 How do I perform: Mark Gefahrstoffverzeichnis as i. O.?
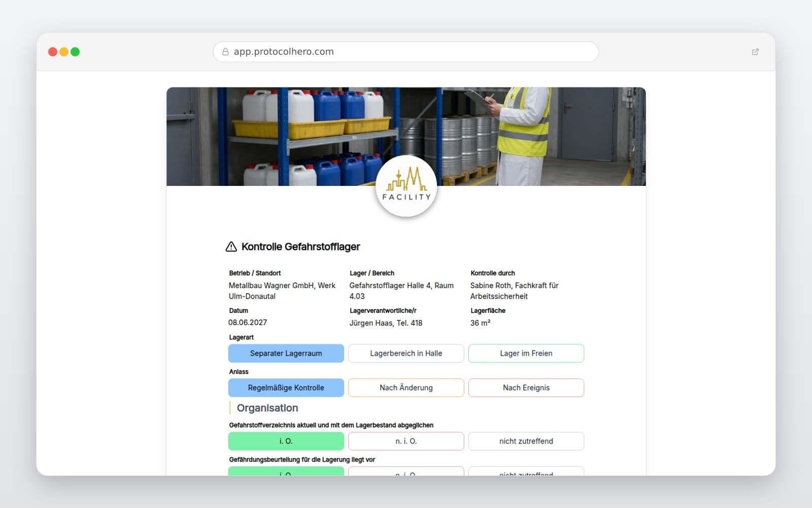click(x=286, y=441)
